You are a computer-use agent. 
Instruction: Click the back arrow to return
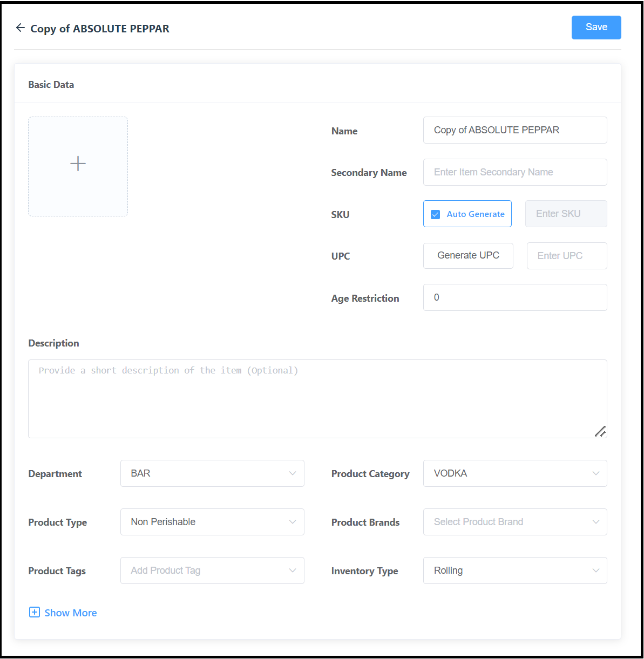point(20,28)
